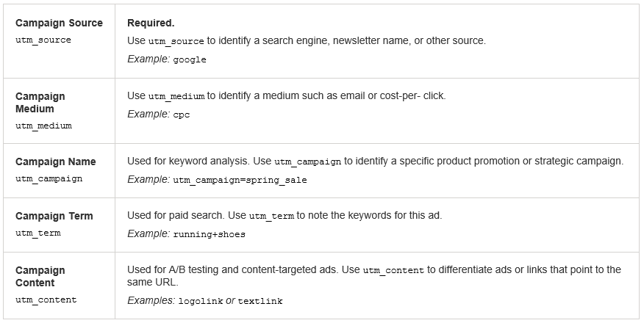Click the Campaign Name heading
This screenshot has height=323, width=644.
(x=56, y=162)
